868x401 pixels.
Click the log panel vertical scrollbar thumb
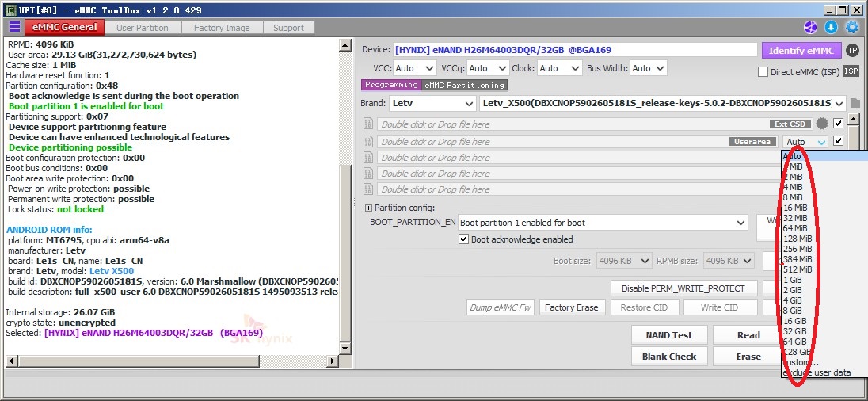(345, 252)
